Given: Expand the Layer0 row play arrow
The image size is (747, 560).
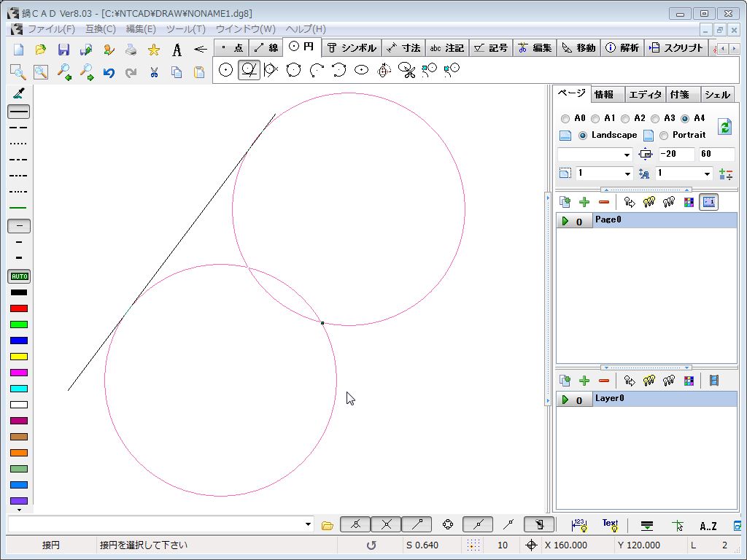Looking at the screenshot, I should click(565, 400).
